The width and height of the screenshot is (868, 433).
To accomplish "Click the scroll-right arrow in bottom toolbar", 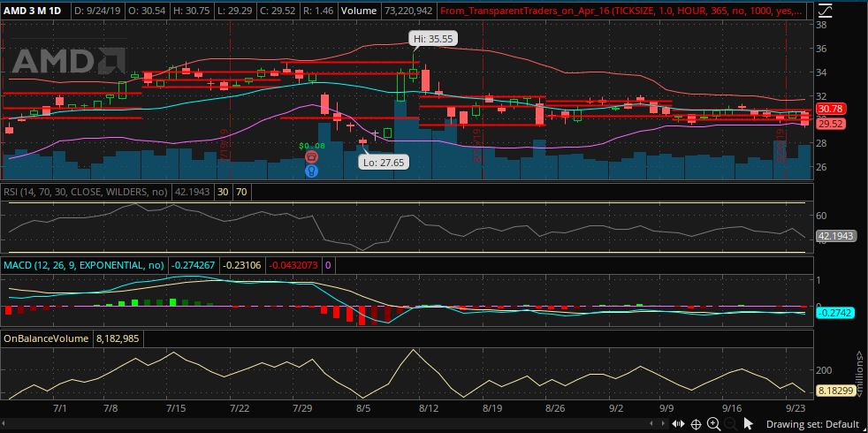I will tap(663, 423).
